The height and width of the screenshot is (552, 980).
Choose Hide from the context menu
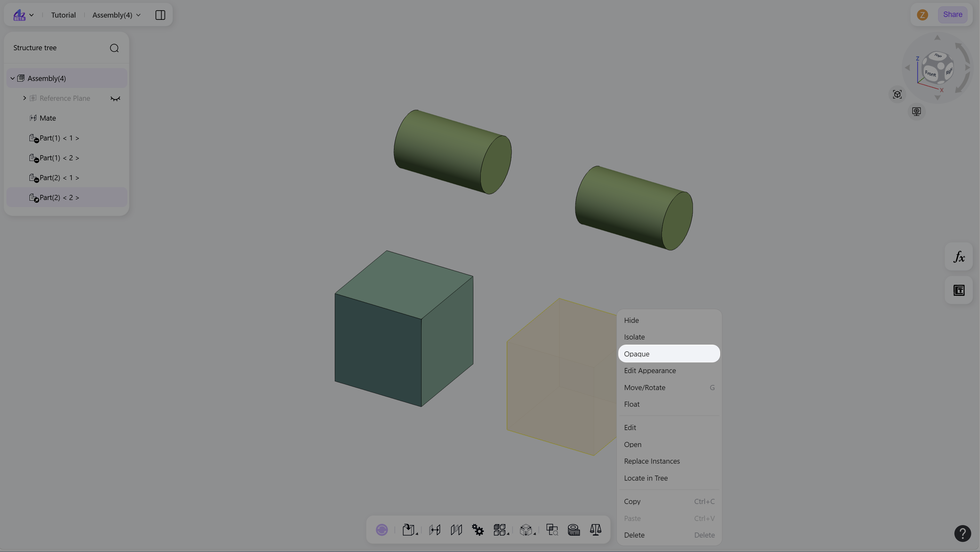click(x=669, y=320)
